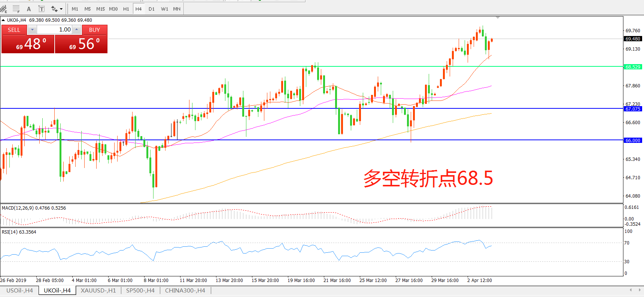The height and width of the screenshot is (297, 644).
Task: Select the Equidistant Channel drawing tool
Action: [x=4, y=9]
